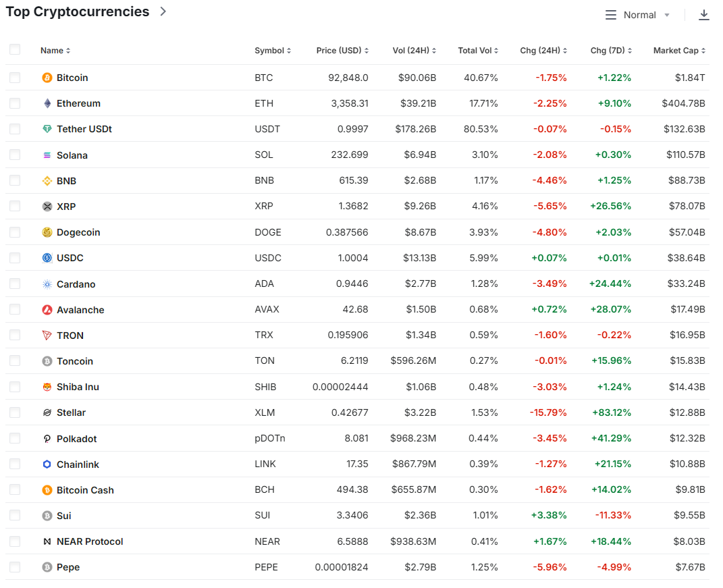Image resolution: width=723 pixels, height=588 pixels.
Task: Check the Pepe row checkbox
Action: pos(15,567)
